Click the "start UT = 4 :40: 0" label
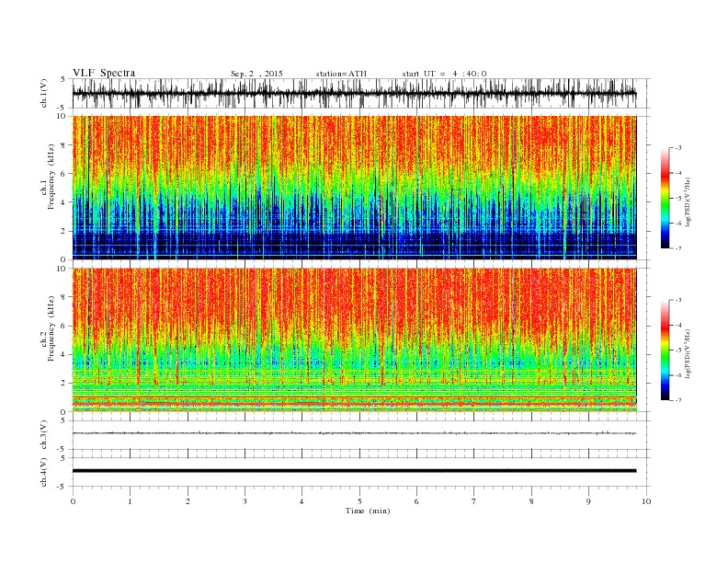Screen dimensions: 728x563 [x=444, y=74]
